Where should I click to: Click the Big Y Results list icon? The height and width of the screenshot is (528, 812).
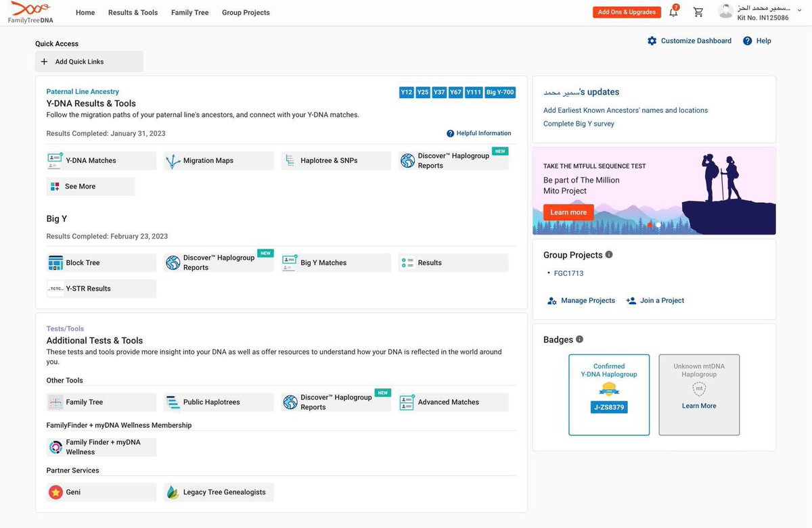pos(407,263)
